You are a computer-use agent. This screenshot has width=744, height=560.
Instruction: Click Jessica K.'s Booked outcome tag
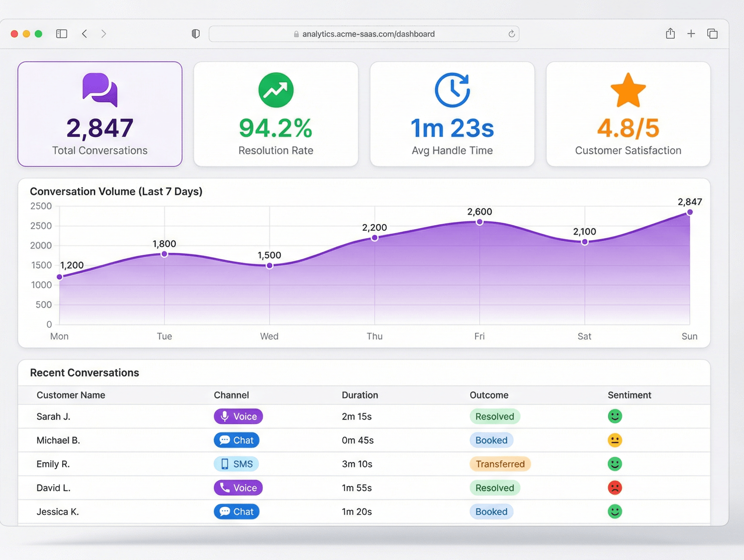492,512
